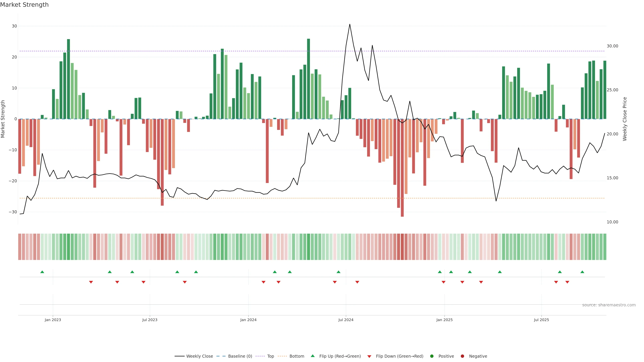Viewport: 644px width, 362px height.
Task: Click the source: sharemaestro.com text
Action: tap(609, 305)
